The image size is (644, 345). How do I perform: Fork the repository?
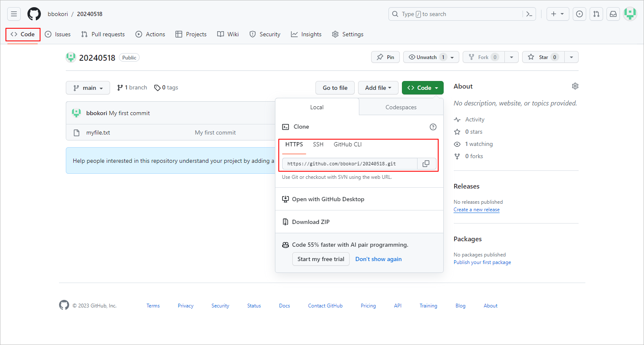click(483, 57)
